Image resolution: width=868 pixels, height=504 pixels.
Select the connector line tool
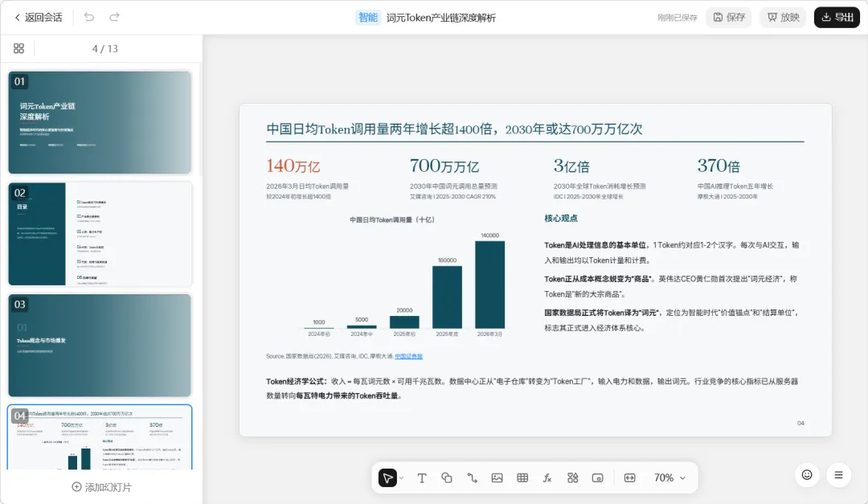click(x=473, y=478)
